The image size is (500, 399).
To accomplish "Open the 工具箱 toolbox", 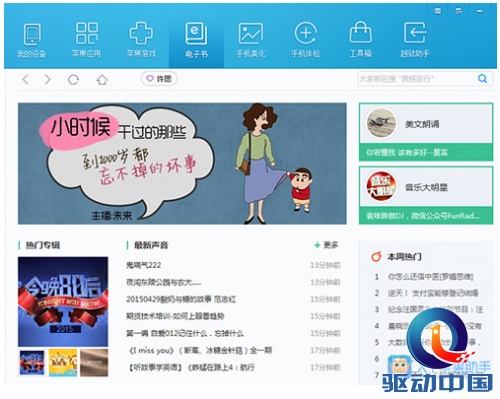I will point(360,40).
